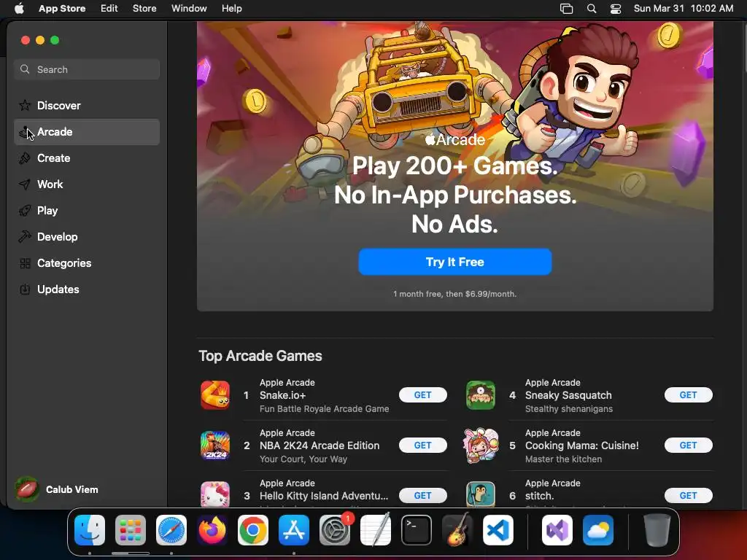Open TextEdit from the Dock

(376, 530)
